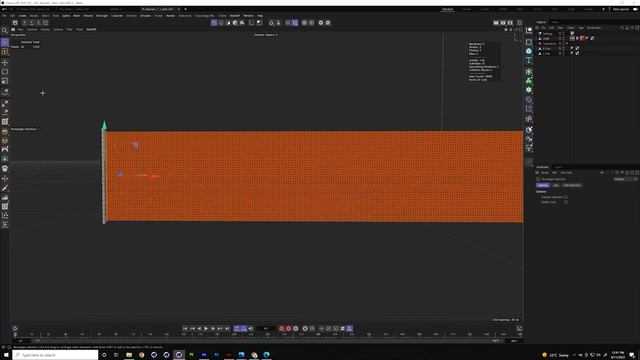The height and width of the screenshot is (360, 640).
Task: Click the first highlighted mode icon in top center toolbar
Action: [x=214, y=23]
